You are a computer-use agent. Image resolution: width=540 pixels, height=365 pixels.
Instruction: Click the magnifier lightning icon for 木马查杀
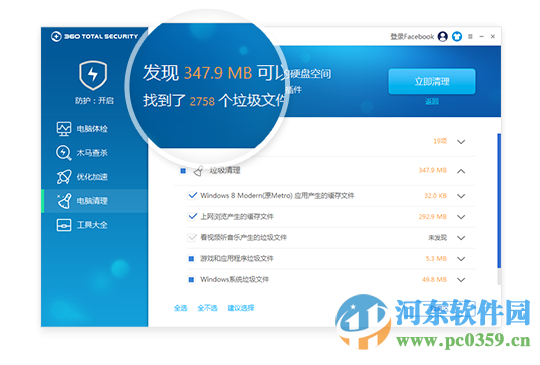(x=64, y=153)
